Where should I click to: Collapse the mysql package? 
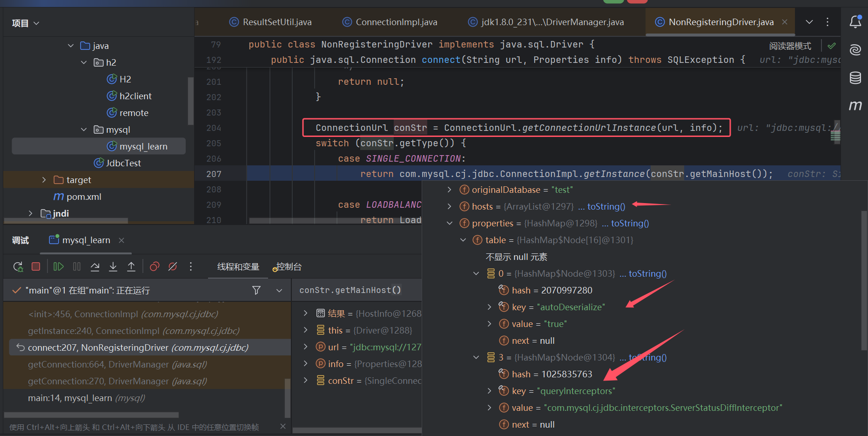[84, 129]
